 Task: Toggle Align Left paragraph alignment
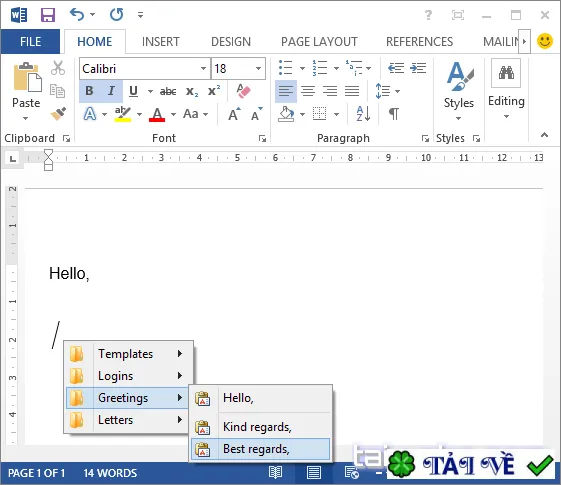click(286, 91)
